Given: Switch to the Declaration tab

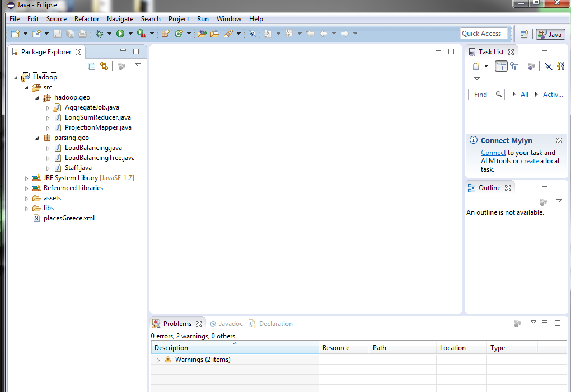Looking at the screenshot, I should 270,324.
